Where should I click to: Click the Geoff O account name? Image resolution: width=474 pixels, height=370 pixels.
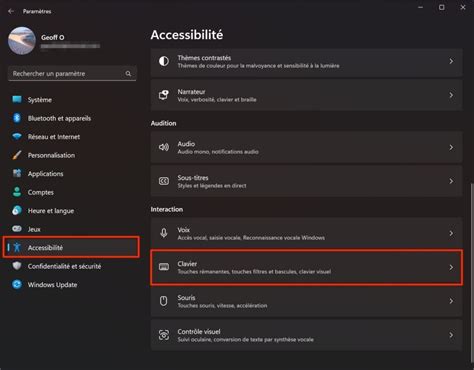coord(53,37)
